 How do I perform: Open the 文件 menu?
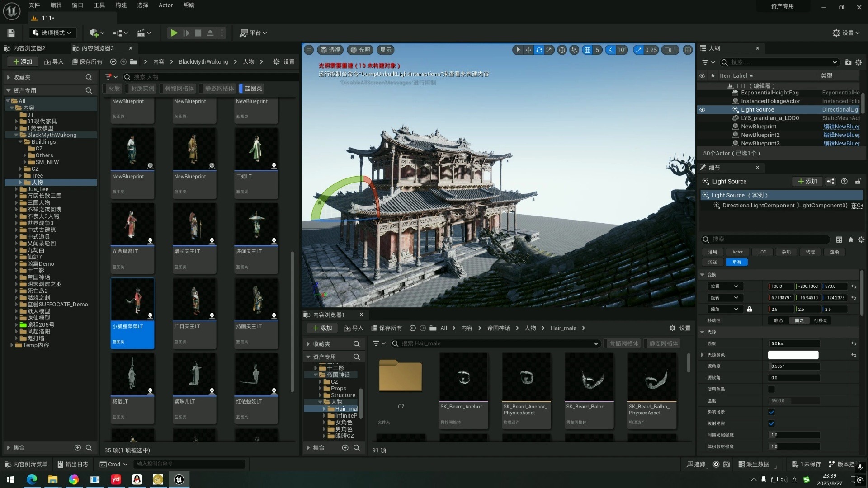[34, 5]
